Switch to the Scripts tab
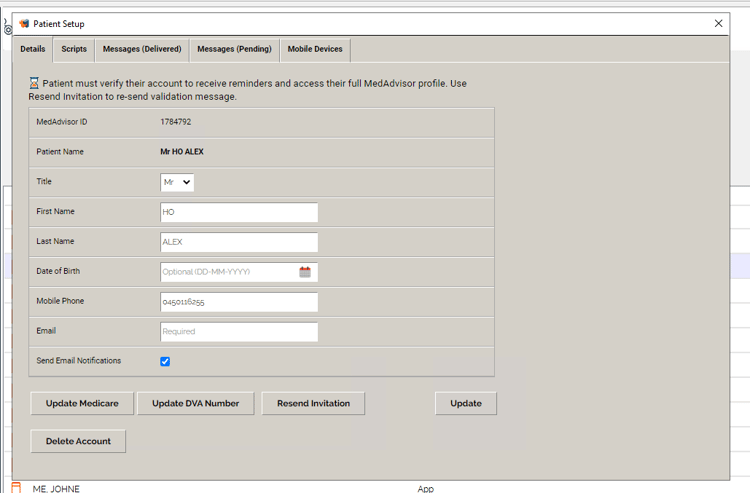The height and width of the screenshot is (493, 750). [x=74, y=49]
